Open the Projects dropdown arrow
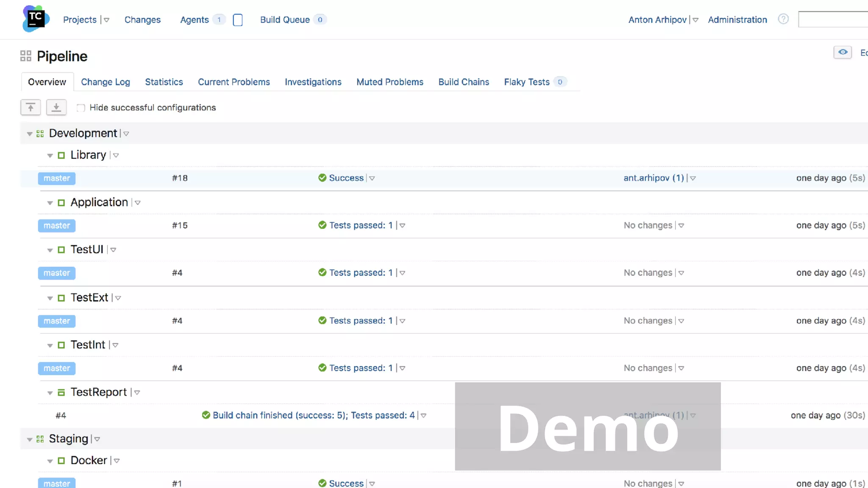This screenshot has height=488, width=868. click(x=107, y=20)
